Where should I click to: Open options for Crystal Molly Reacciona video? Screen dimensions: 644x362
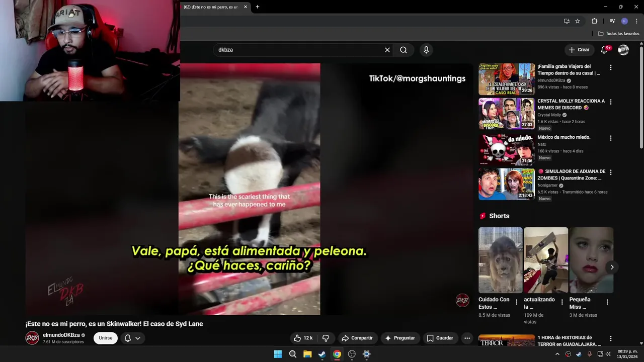[x=611, y=102]
